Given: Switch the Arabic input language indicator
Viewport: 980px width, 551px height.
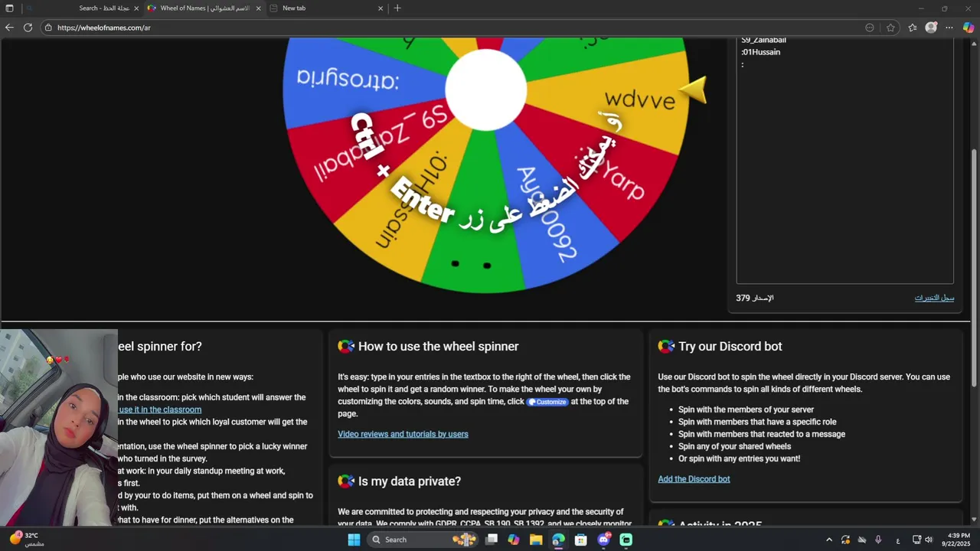Looking at the screenshot, I should pyautogui.click(x=898, y=540).
